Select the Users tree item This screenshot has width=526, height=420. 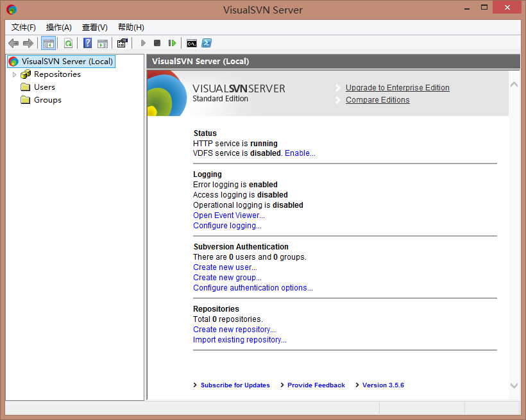pyautogui.click(x=44, y=87)
